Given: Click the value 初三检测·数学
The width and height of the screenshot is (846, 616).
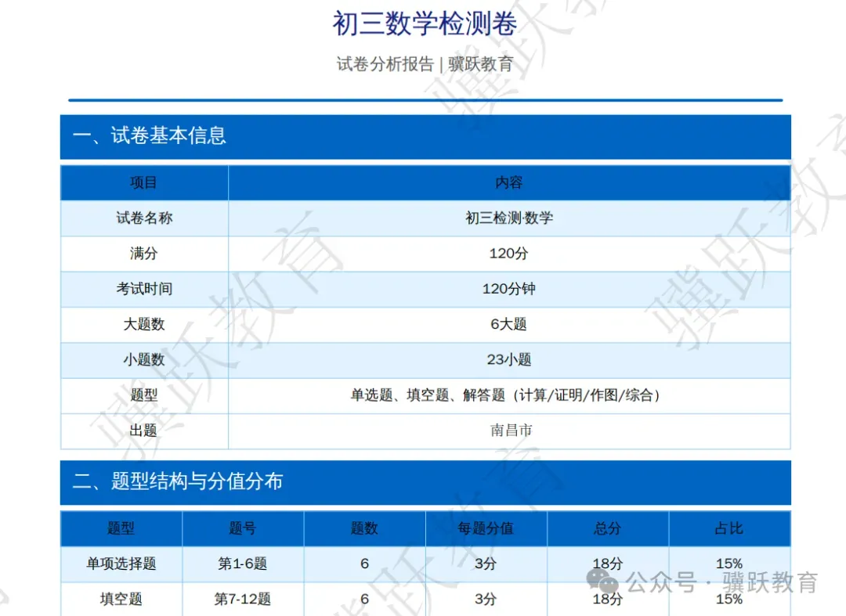Looking at the screenshot, I should tap(509, 218).
